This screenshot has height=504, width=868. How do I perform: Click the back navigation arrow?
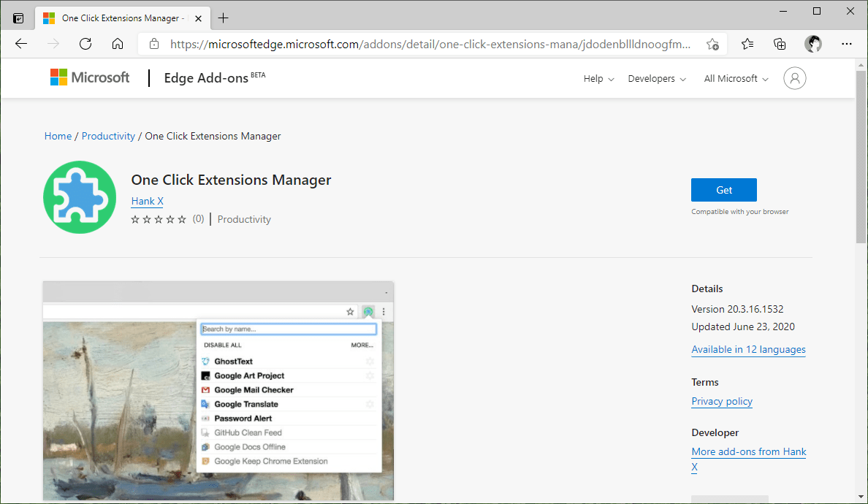[20, 43]
